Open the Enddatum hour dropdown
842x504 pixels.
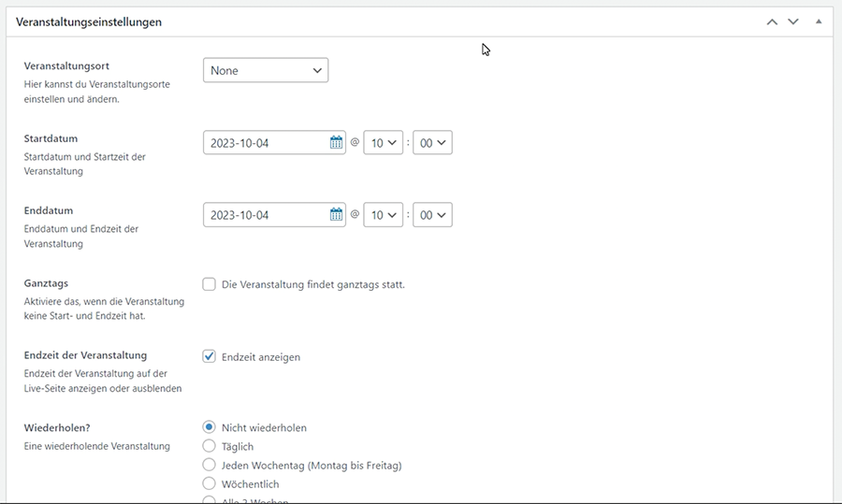point(383,215)
